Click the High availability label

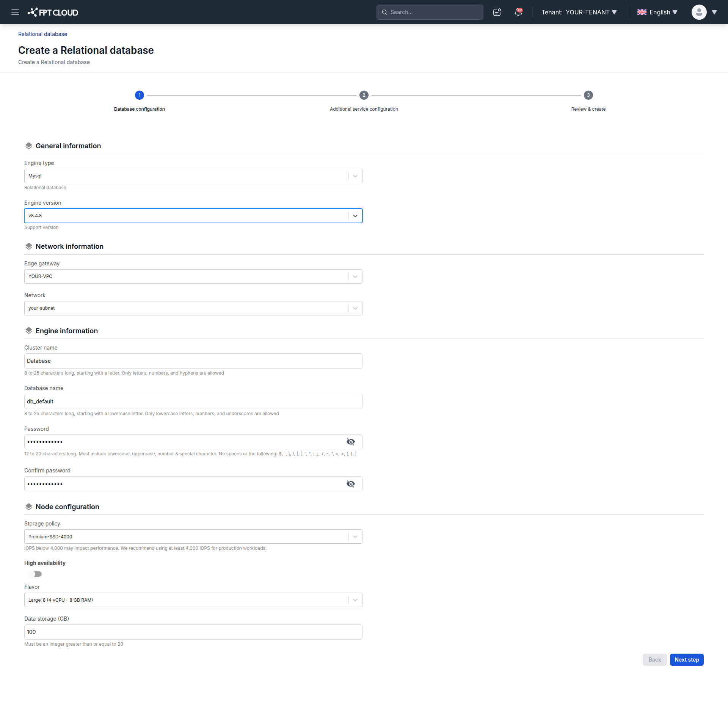click(x=45, y=563)
